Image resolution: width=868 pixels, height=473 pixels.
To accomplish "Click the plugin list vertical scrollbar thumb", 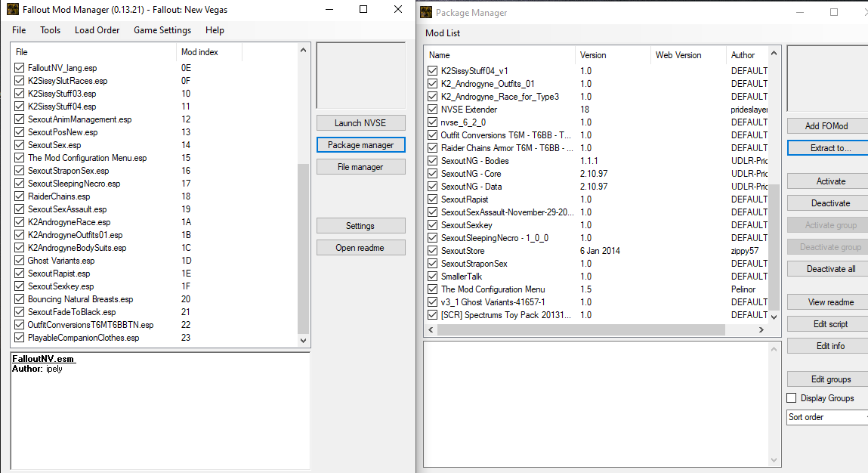I will click(x=303, y=249).
